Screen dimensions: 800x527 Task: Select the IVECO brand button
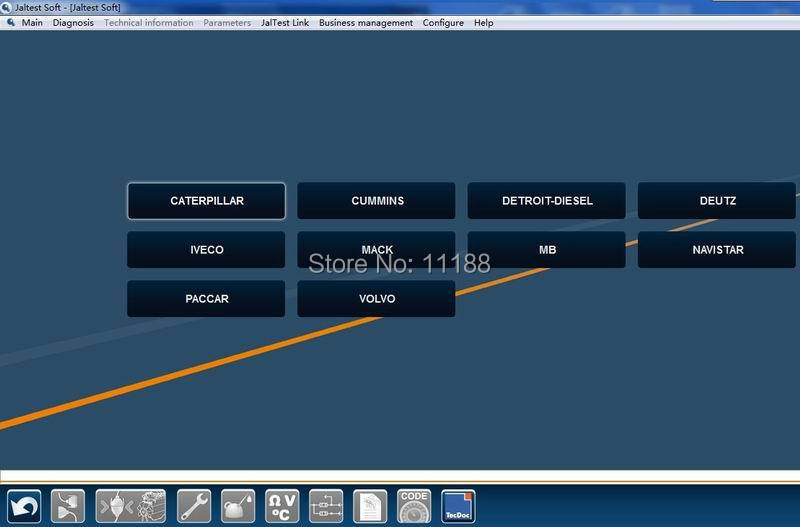click(206, 249)
